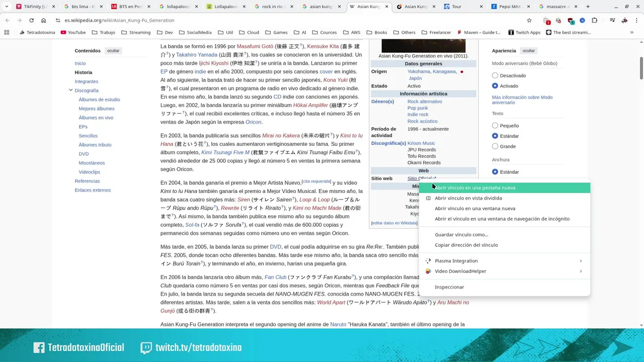Click 'editar datos en Wikidata' link
This screenshot has width=644, height=362.
tap(394, 223)
